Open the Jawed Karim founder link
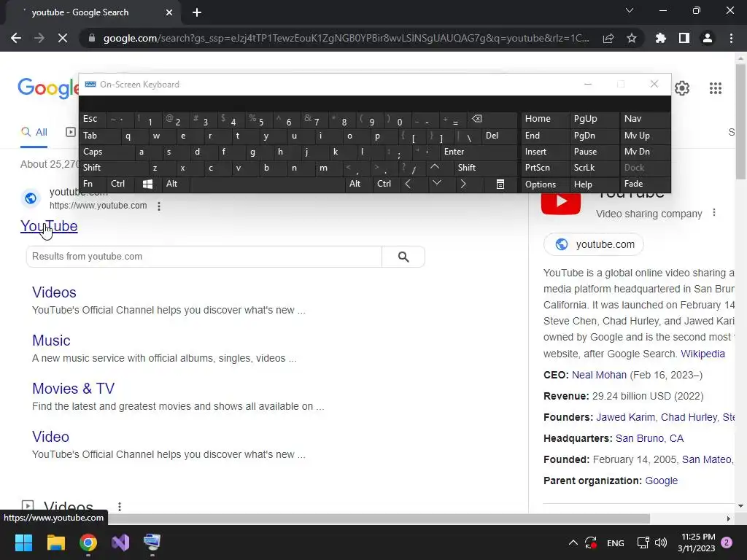747x560 pixels. (625, 417)
